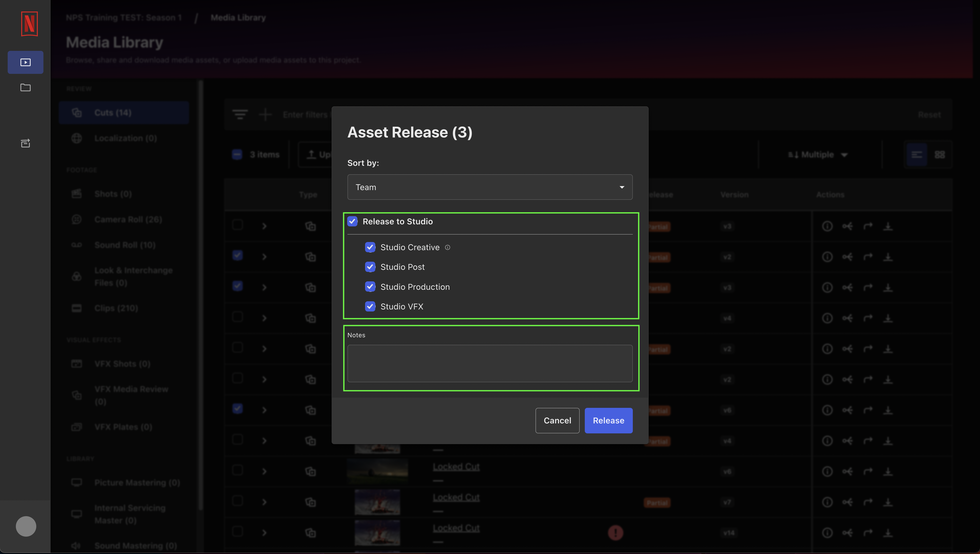This screenshot has height=554, width=980.
Task: Select Camera Roll (26) in sidebar
Action: (x=124, y=220)
